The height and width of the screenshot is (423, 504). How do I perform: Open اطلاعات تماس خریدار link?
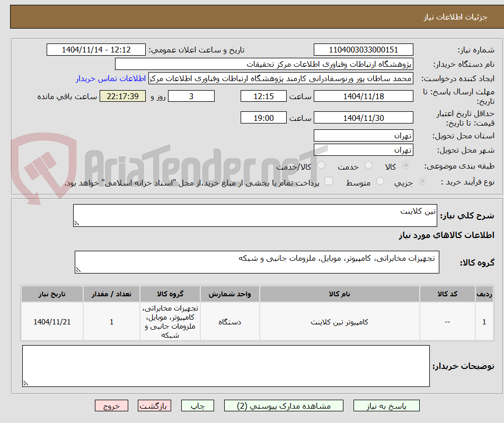click(111, 78)
